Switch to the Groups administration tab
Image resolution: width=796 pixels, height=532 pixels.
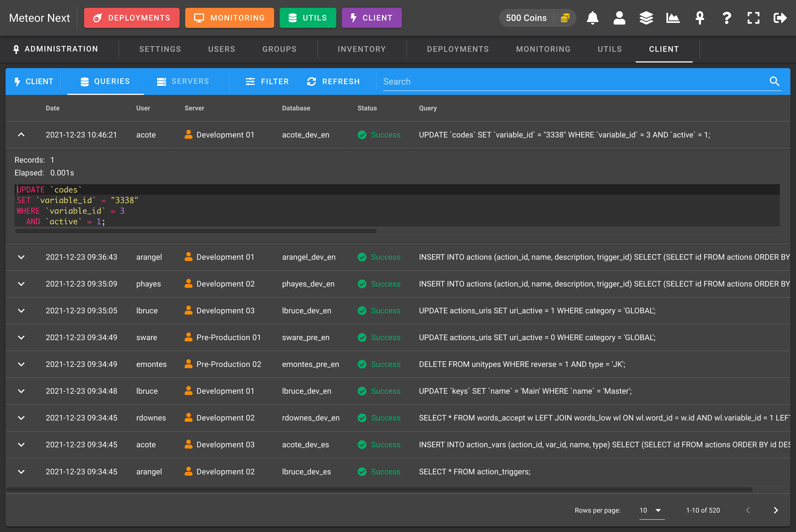279,49
